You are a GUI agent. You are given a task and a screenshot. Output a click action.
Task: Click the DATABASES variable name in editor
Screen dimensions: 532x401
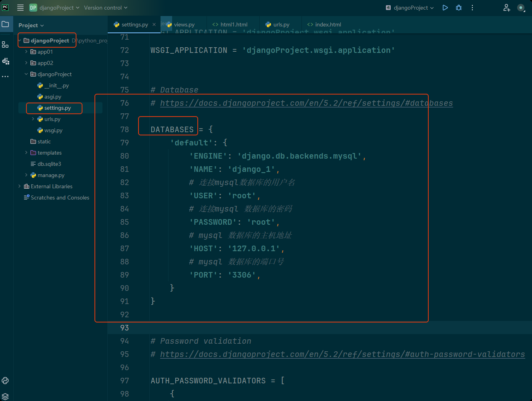[172, 129]
